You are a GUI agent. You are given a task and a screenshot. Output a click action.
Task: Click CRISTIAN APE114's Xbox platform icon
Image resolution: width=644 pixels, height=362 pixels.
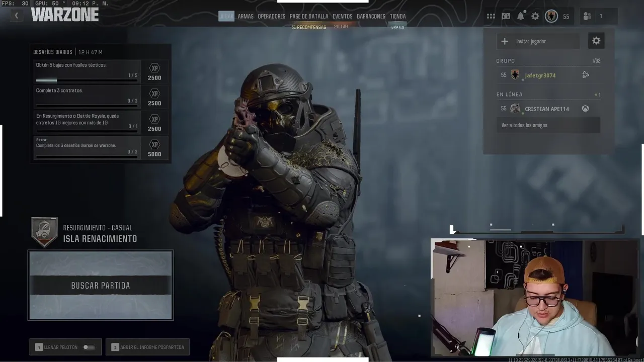click(586, 109)
